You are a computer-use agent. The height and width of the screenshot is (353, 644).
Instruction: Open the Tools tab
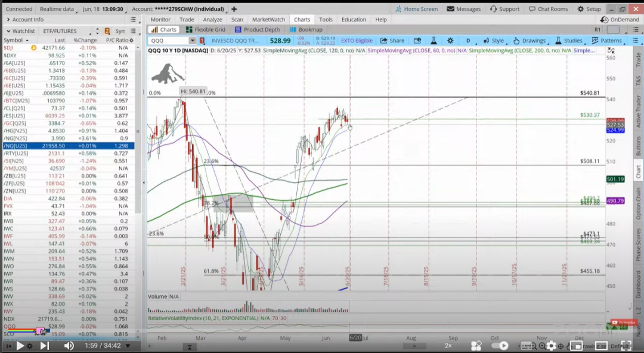click(x=326, y=19)
